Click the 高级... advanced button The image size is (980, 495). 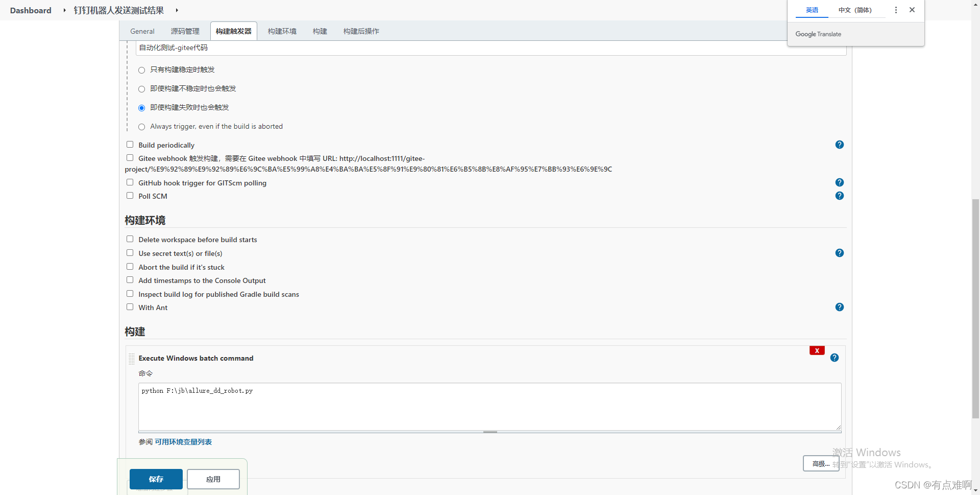point(821,464)
